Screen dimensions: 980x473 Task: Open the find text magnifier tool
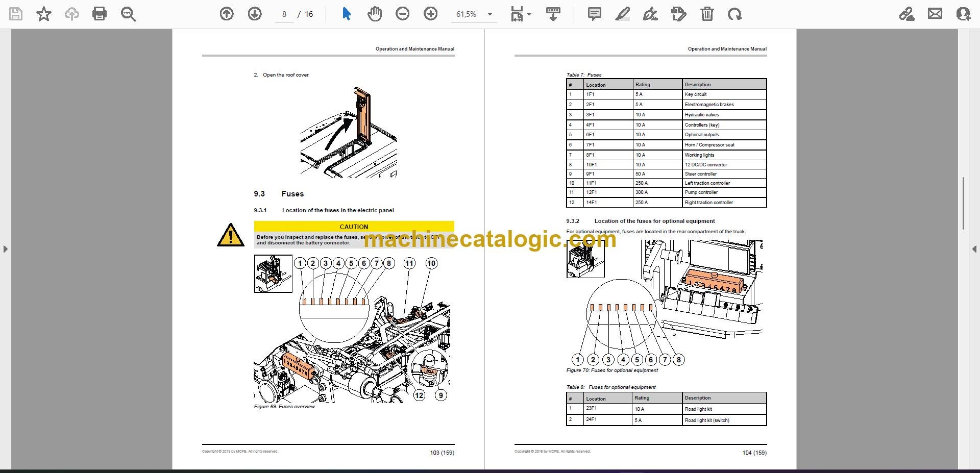[128, 14]
